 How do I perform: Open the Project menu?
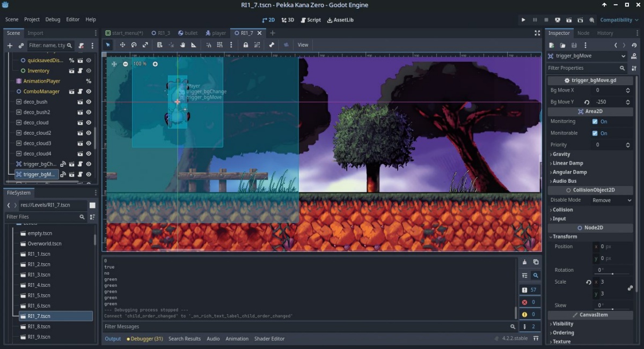click(x=32, y=19)
